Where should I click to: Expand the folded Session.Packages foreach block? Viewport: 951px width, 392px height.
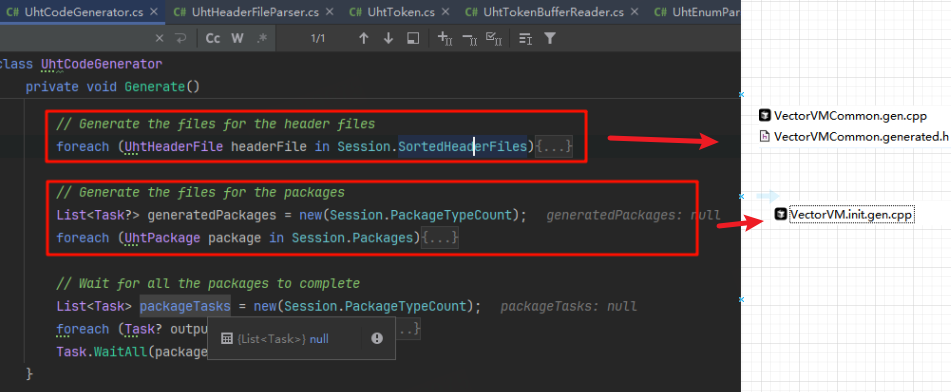tap(440, 238)
